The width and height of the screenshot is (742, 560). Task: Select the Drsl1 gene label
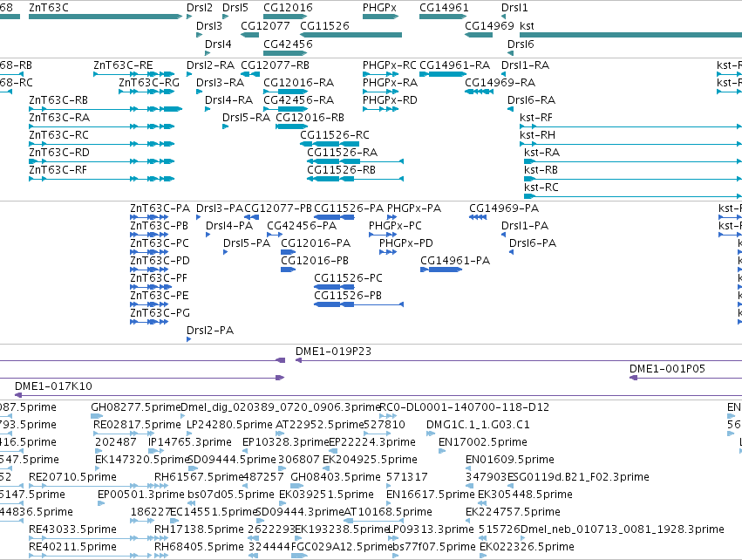(x=514, y=8)
